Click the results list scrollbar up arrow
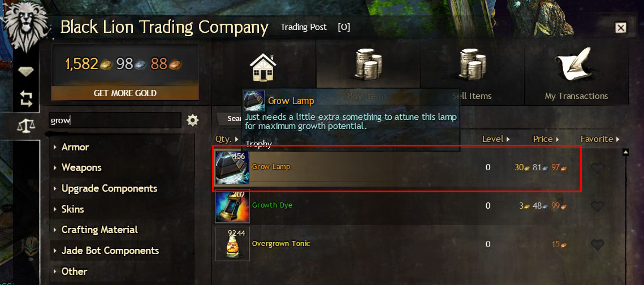644x285 pixels. coord(626,152)
